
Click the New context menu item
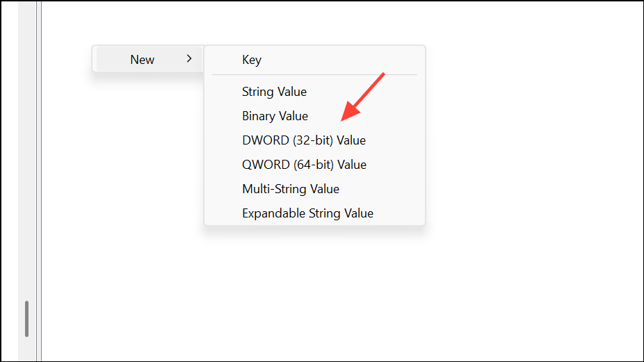point(143,60)
